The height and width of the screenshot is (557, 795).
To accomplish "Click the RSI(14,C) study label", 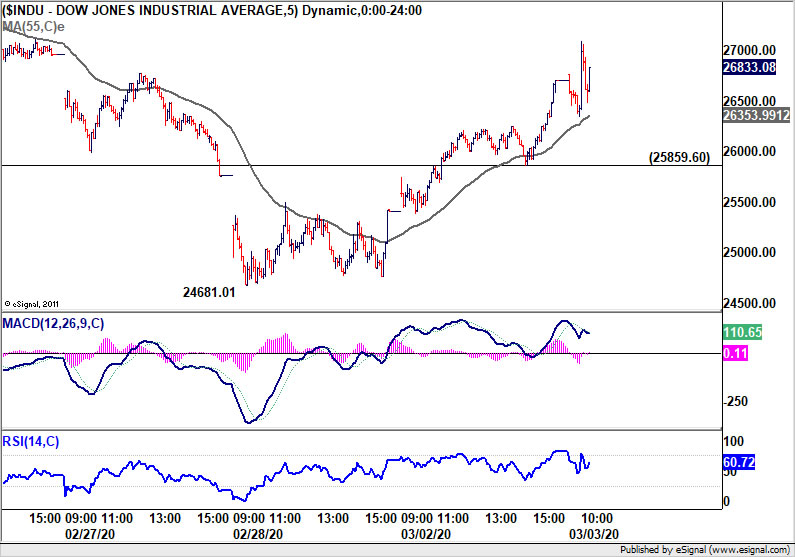I will coord(31,441).
